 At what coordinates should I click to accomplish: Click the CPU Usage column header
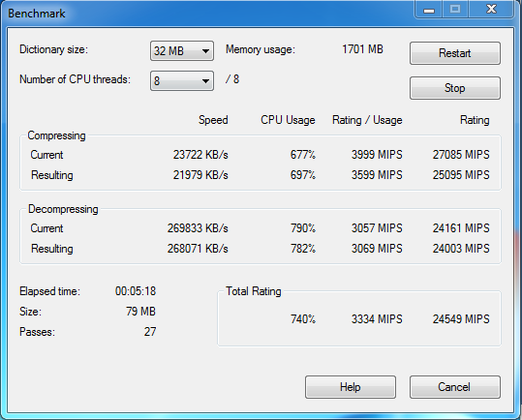click(x=288, y=120)
